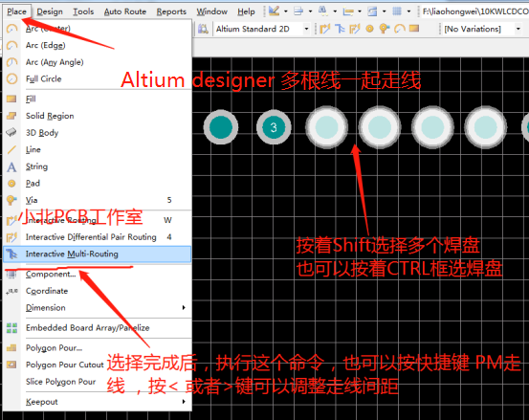Viewport: 529px width, 420px height.
Task: Select Via in the Place menu
Action: coord(98,200)
